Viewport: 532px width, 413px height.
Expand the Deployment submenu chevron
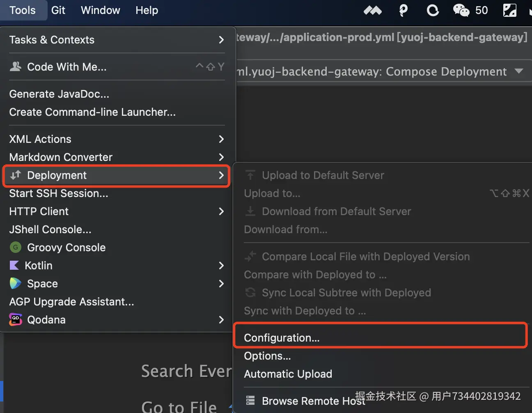tap(222, 175)
